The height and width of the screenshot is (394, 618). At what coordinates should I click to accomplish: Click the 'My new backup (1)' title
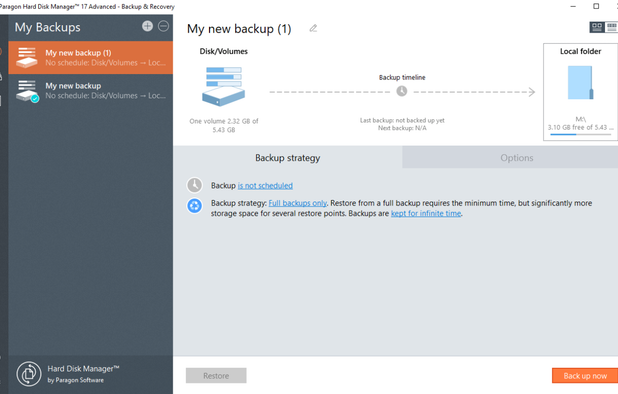point(239,29)
